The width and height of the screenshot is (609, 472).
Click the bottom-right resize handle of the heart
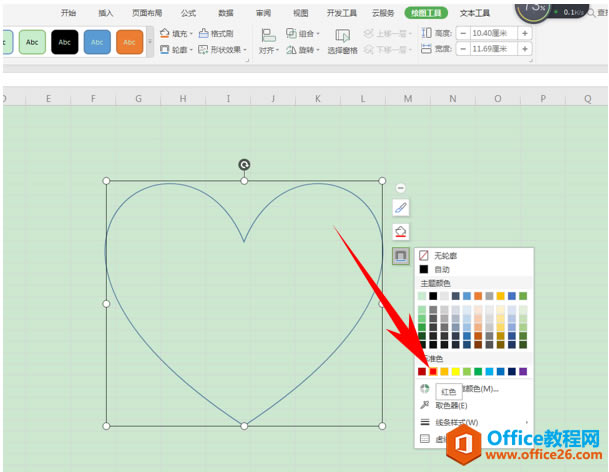pos(382,426)
